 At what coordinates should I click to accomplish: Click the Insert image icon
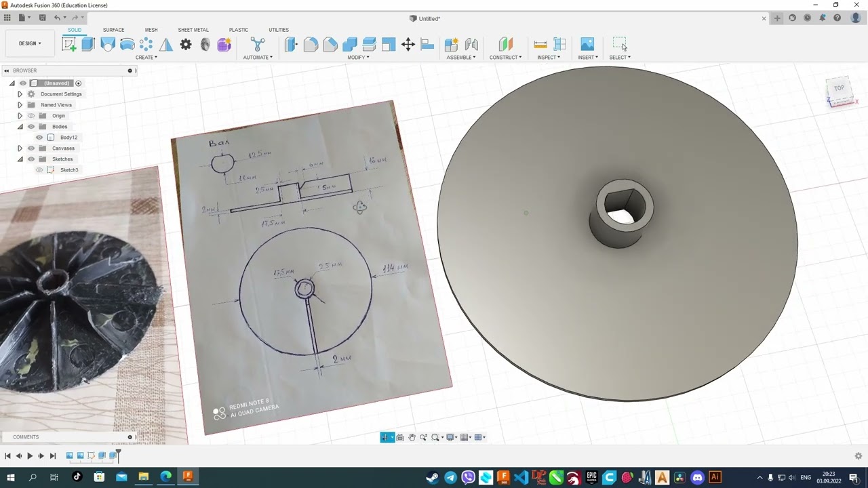(x=587, y=45)
